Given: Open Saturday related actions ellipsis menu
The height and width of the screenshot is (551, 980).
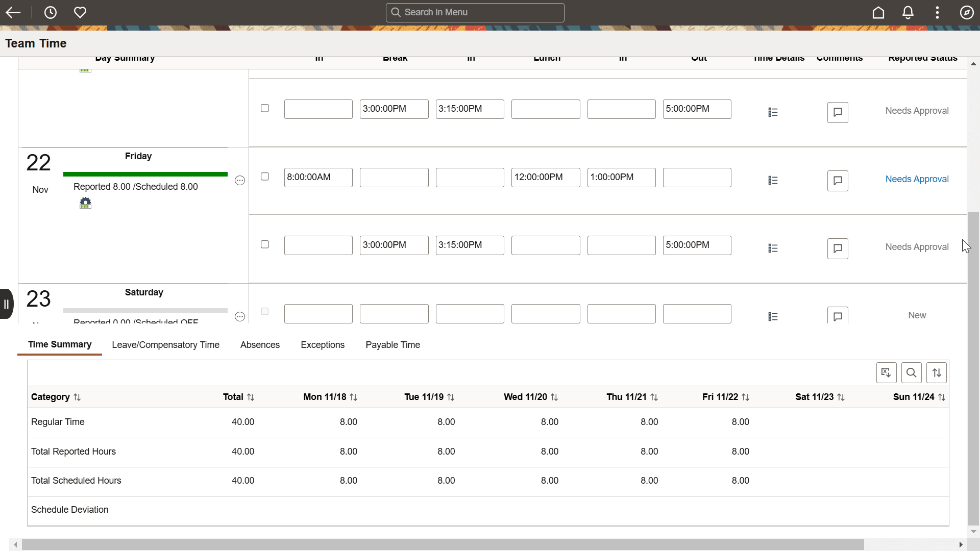Looking at the screenshot, I should click(239, 317).
